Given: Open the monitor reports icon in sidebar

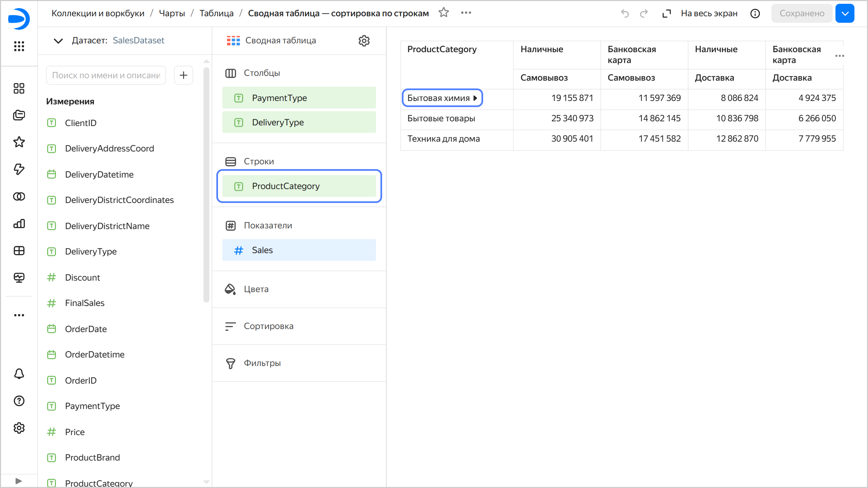Looking at the screenshot, I should 19,278.
